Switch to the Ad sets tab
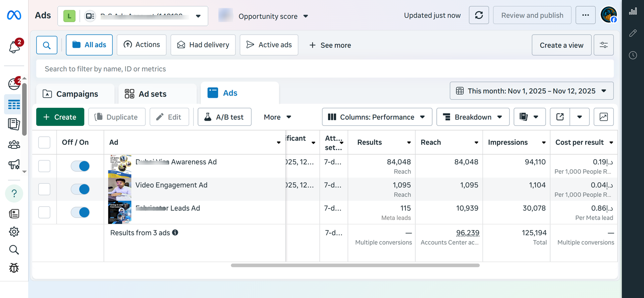This screenshot has height=298, width=644. [x=157, y=94]
